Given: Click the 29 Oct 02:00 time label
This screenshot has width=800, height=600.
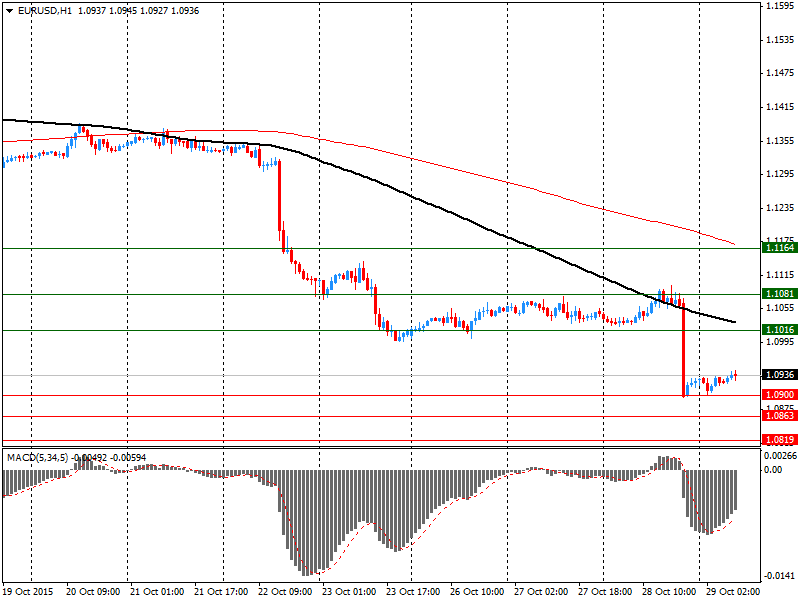Looking at the screenshot, I should [733, 592].
